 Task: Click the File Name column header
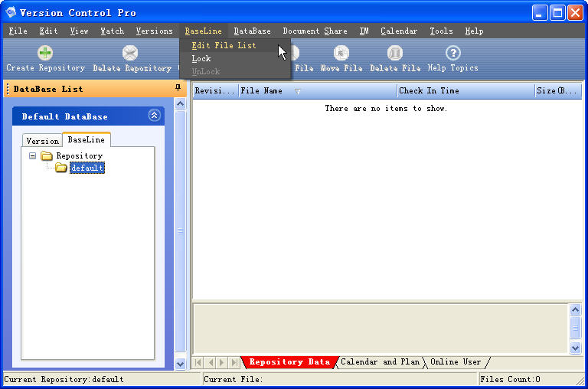point(318,91)
